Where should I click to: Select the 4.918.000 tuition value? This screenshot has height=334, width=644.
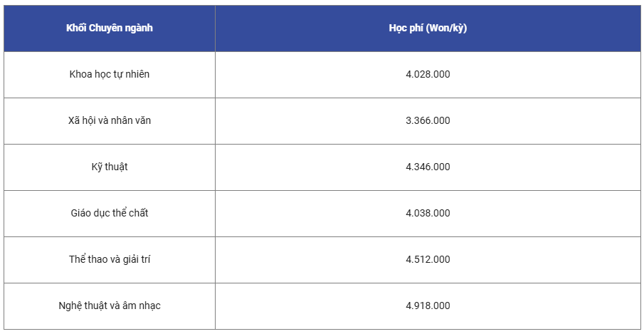click(428, 306)
